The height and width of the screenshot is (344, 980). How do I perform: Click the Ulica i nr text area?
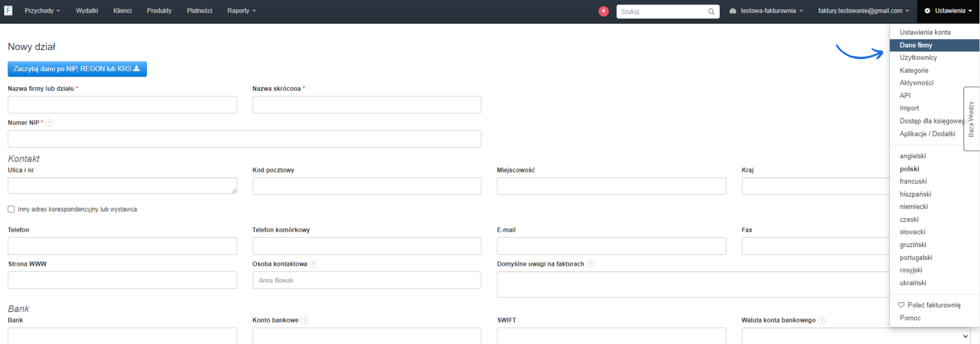click(122, 186)
